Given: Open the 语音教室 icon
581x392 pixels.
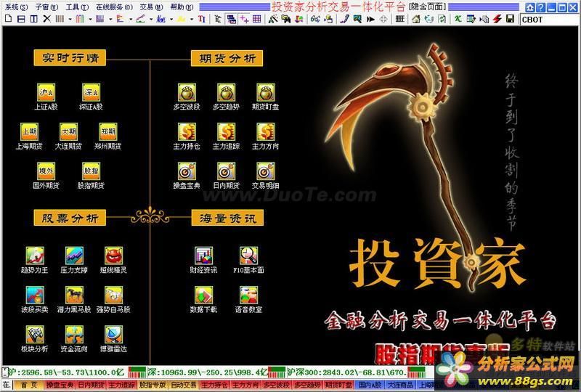Looking at the screenshot, I should [248, 295].
